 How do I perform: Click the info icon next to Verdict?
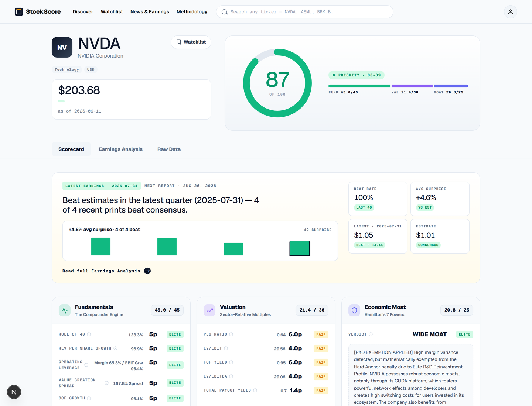371,334
